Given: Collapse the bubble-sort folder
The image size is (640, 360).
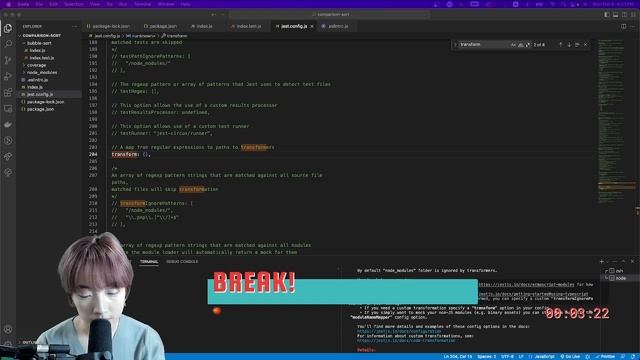Looking at the screenshot, I should coord(39,43).
